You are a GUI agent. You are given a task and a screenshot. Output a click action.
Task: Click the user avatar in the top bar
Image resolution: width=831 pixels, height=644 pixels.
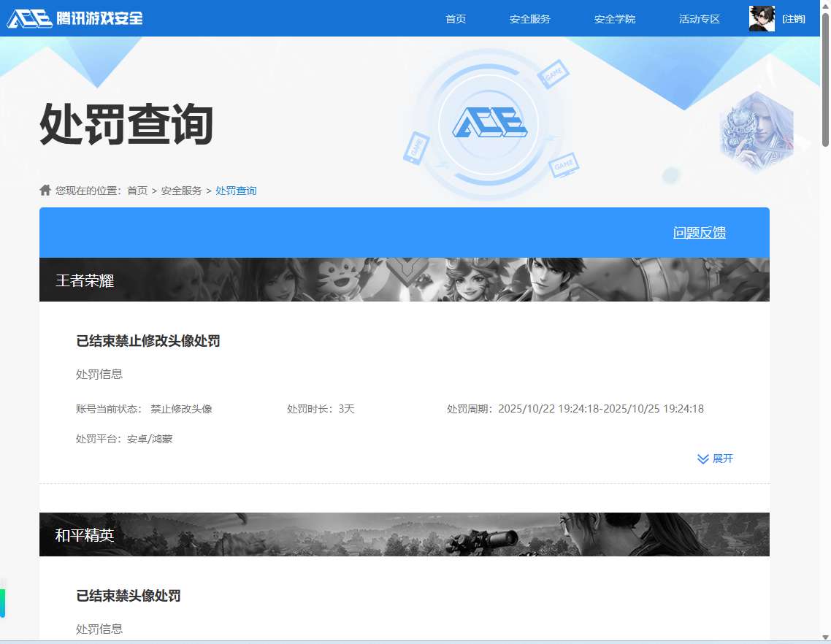(x=761, y=18)
